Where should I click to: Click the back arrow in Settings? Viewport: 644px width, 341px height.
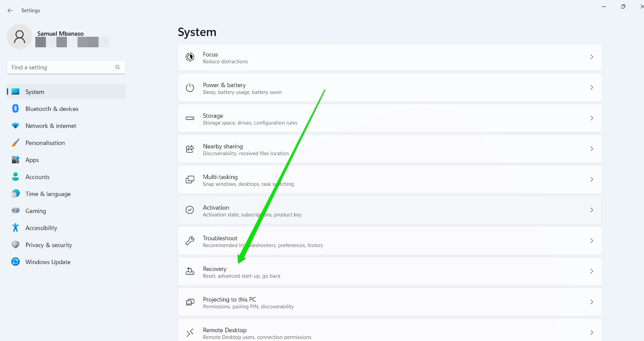tap(10, 10)
